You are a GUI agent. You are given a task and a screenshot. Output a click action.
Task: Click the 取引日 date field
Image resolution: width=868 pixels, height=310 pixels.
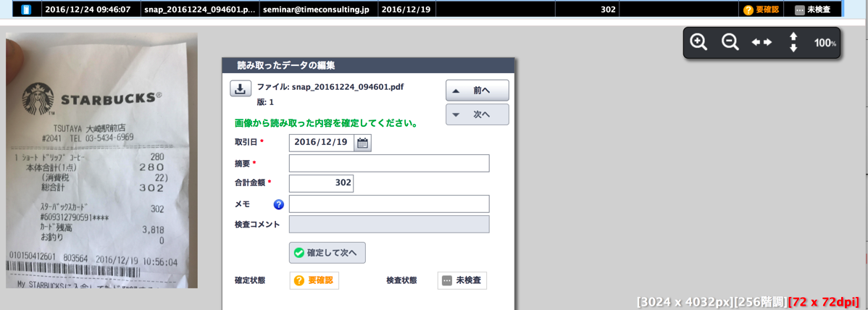coord(322,143)
